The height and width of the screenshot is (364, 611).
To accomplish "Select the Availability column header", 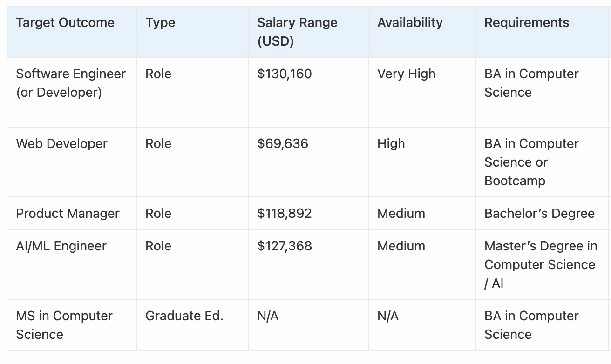I will [422, 32].
